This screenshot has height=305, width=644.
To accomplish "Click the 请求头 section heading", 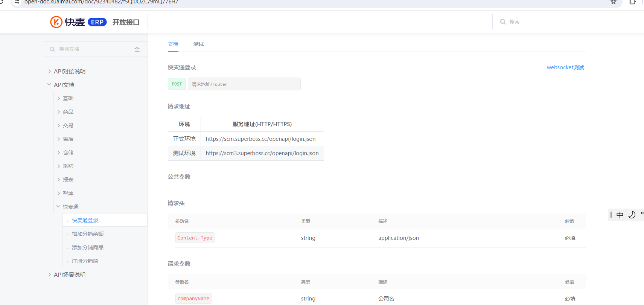I will (176, 203).
